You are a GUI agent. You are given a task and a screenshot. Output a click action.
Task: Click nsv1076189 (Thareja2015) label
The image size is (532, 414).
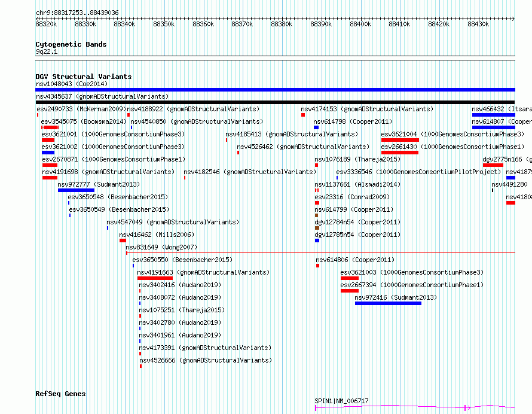[357, 159]
